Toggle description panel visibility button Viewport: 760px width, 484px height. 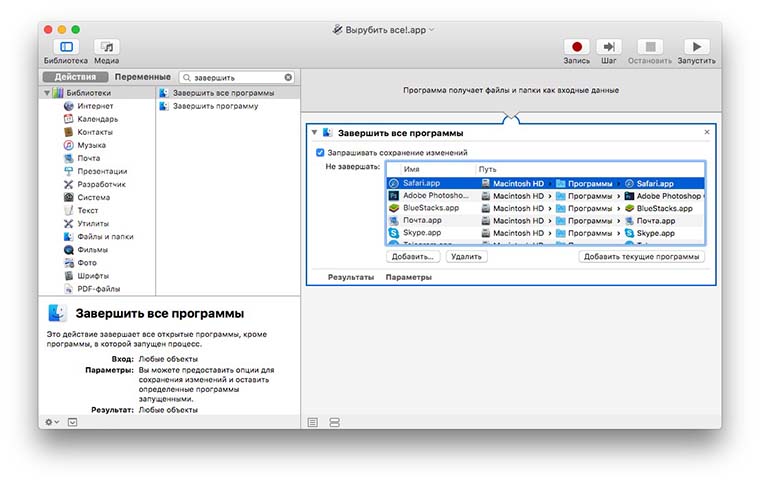(72, 422)
